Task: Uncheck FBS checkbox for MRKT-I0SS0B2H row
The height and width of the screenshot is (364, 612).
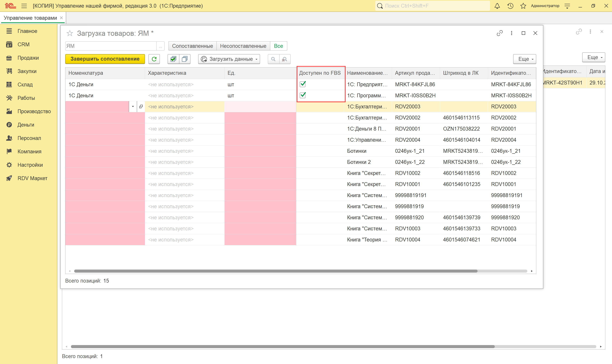Action: coord(303,95)
